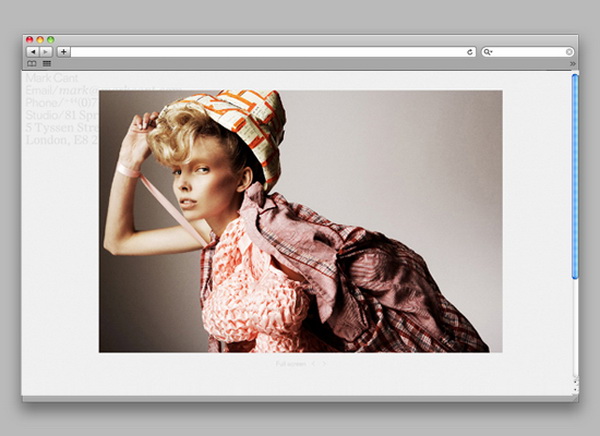The image size is (600, 436).
Task: Click the reload page icon
Action: (470, 52)
